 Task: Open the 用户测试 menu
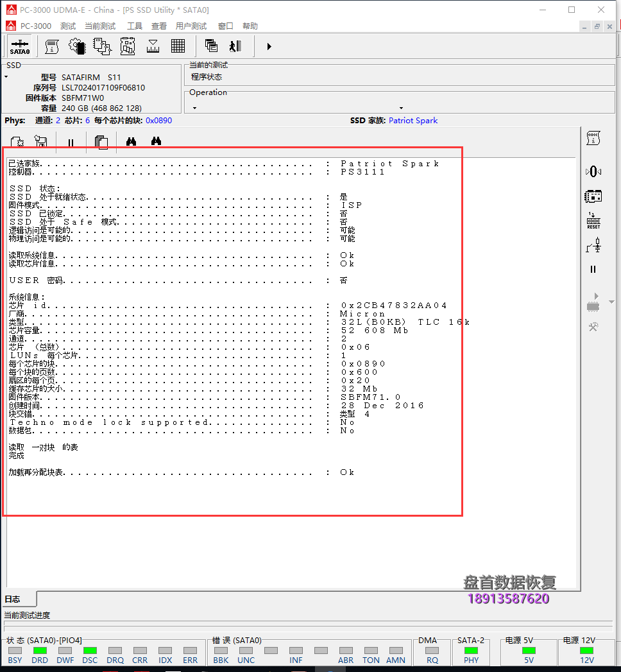click(x=191, y=26)
